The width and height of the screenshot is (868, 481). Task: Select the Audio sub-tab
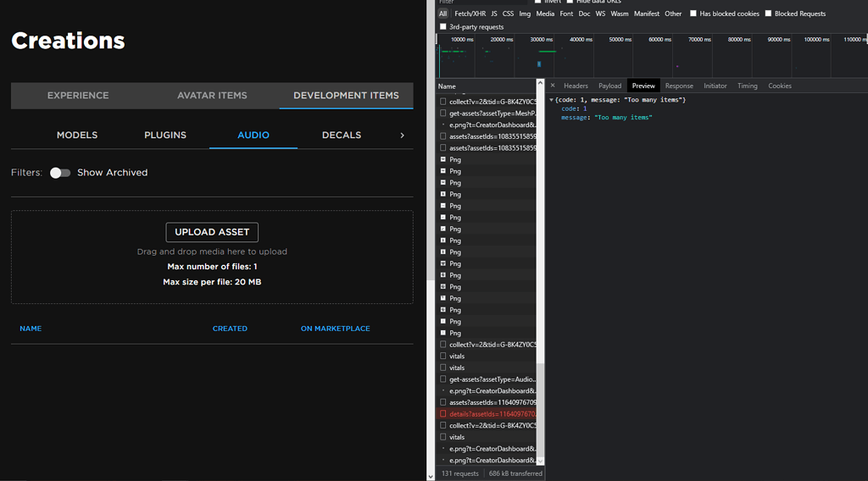(253, 135)
